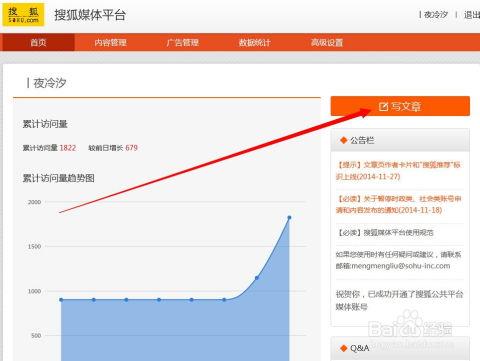This screenshot has width=480, height=361.
Task: Click the 退出 logout link
Action: point(472,15)
